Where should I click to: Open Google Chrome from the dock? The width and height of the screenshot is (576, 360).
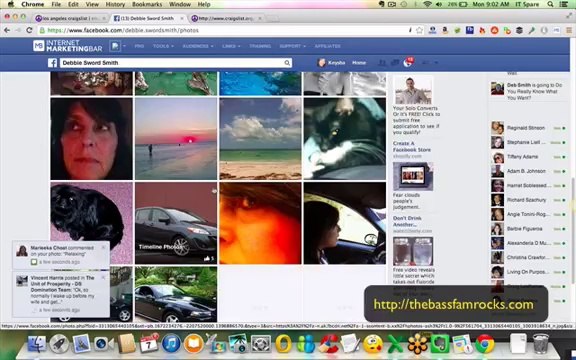click(485, 344)
